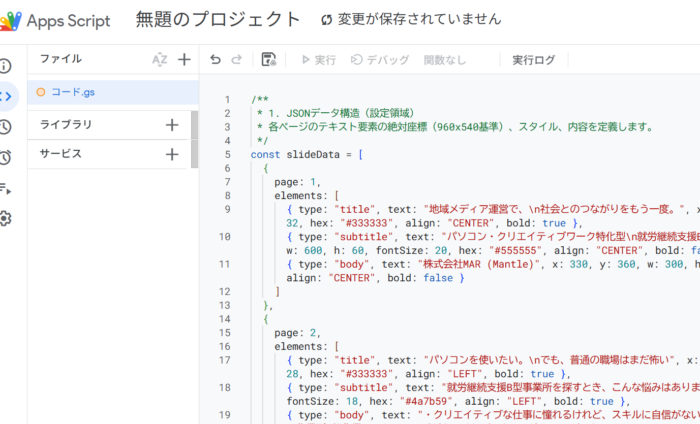700x424 pixels.
Task: Open the Project History clock icon
Action: coord(5,126)
